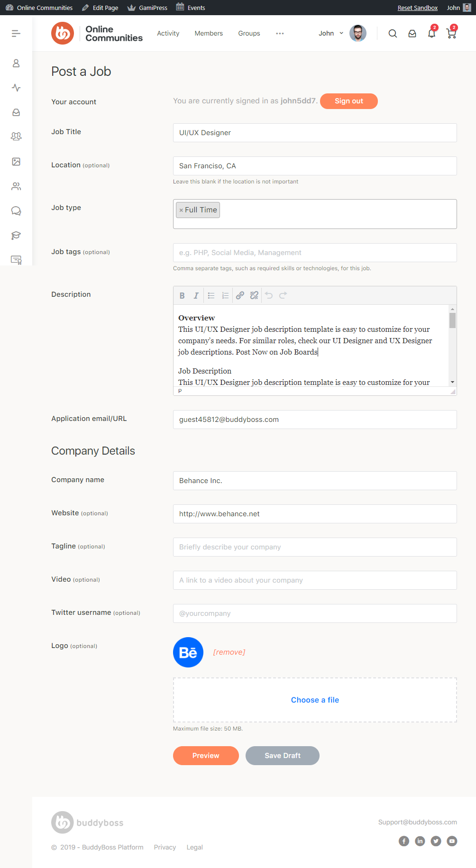The width and height of the screenshot is (476, 868).
Task: Insert a numbered list in description
Action: coord(225,295)
